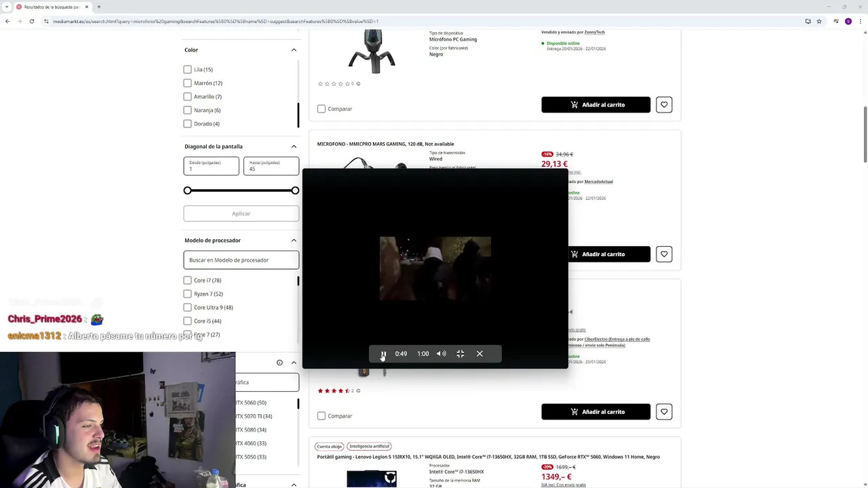This screenshot has height=488, width=868.
Task: Check the Ryzen 7 processor filter
Action: coord(187,293)
